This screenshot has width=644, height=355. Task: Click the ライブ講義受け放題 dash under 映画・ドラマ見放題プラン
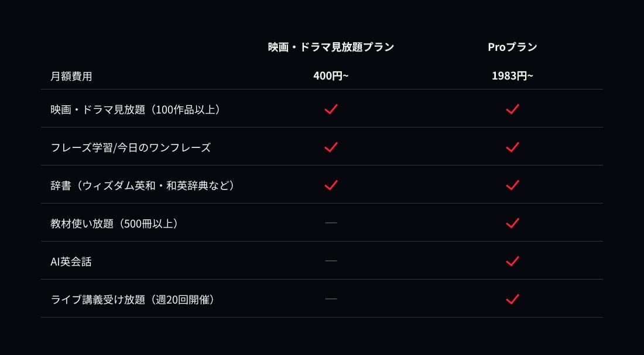point(331,299)
